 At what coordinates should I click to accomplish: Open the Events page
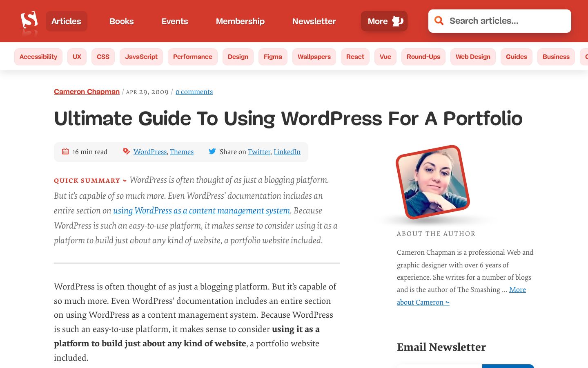coord(175,21)
